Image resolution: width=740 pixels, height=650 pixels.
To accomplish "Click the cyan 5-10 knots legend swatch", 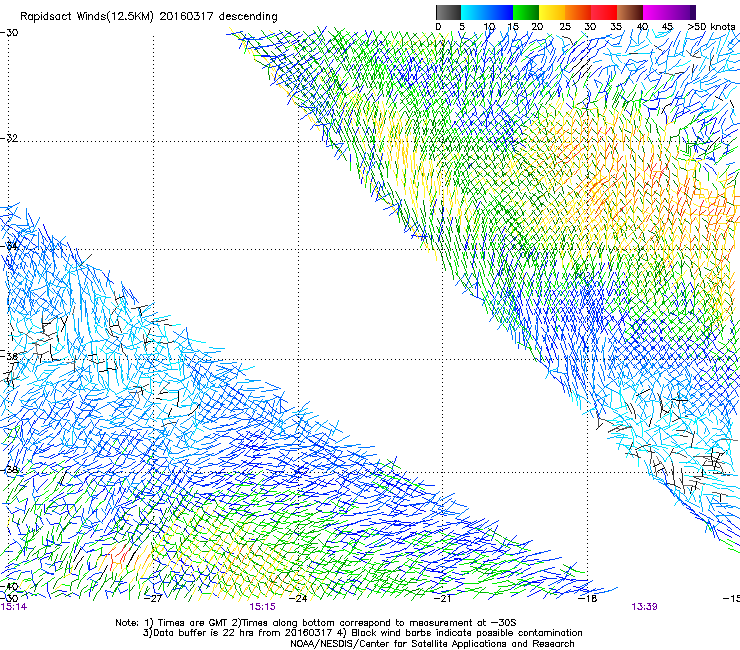I will click(474, 12).
